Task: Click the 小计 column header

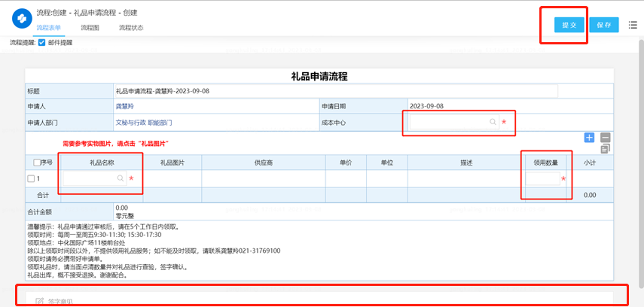Action: coord(589,163)
